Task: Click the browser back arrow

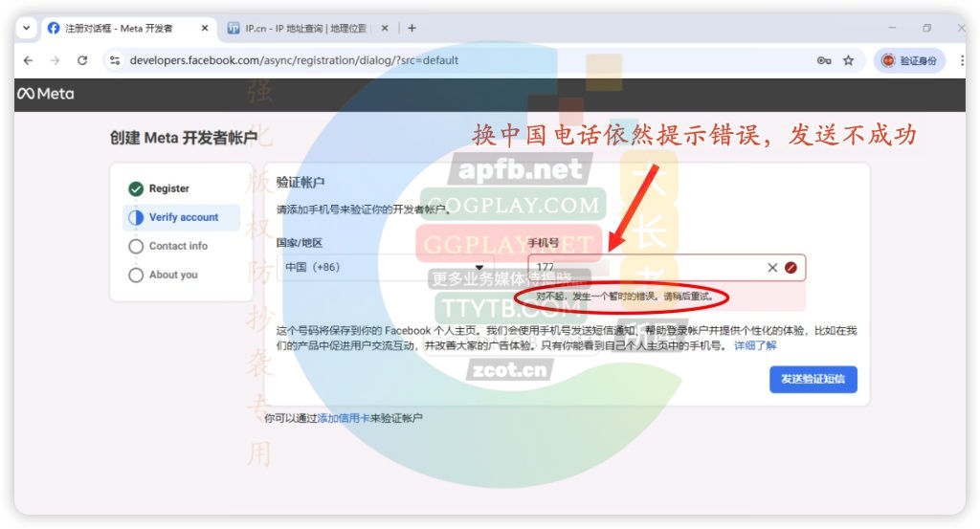Action: click(x=28, y=60)
